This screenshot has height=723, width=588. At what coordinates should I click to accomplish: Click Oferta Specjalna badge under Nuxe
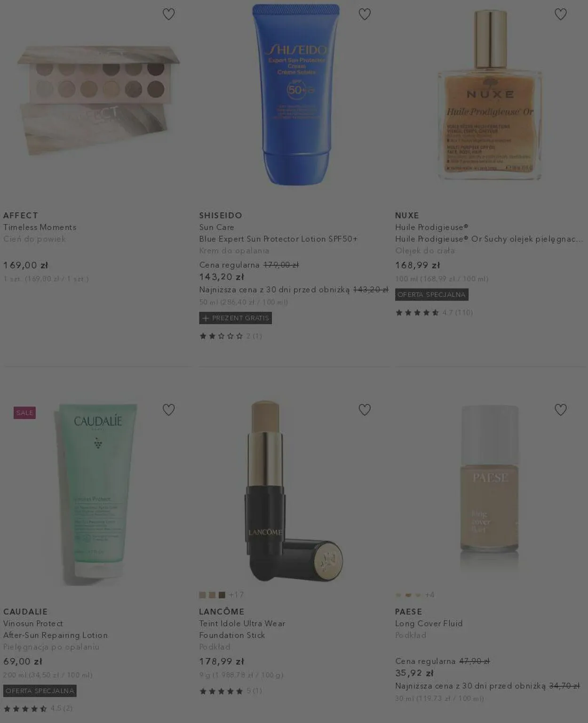pyautogui.click(x=431, y=295)
